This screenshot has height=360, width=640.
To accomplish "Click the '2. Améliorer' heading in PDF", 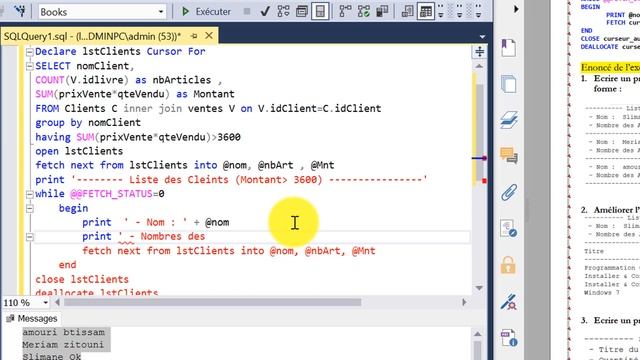I will click(x=610, y=210).
